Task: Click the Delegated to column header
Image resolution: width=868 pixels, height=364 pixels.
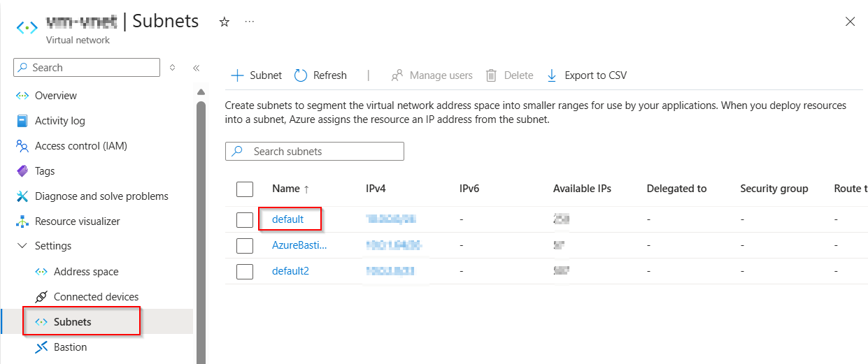Action: (676, 189)
